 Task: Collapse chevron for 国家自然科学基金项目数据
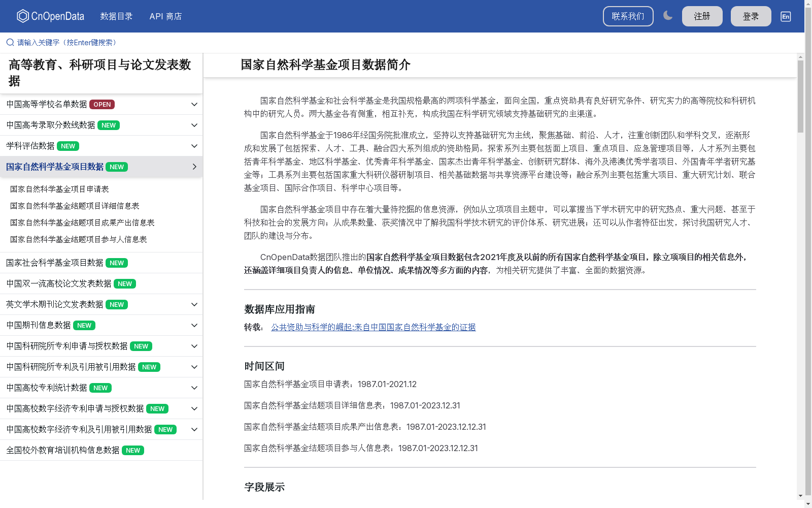[x=194, y=167]
